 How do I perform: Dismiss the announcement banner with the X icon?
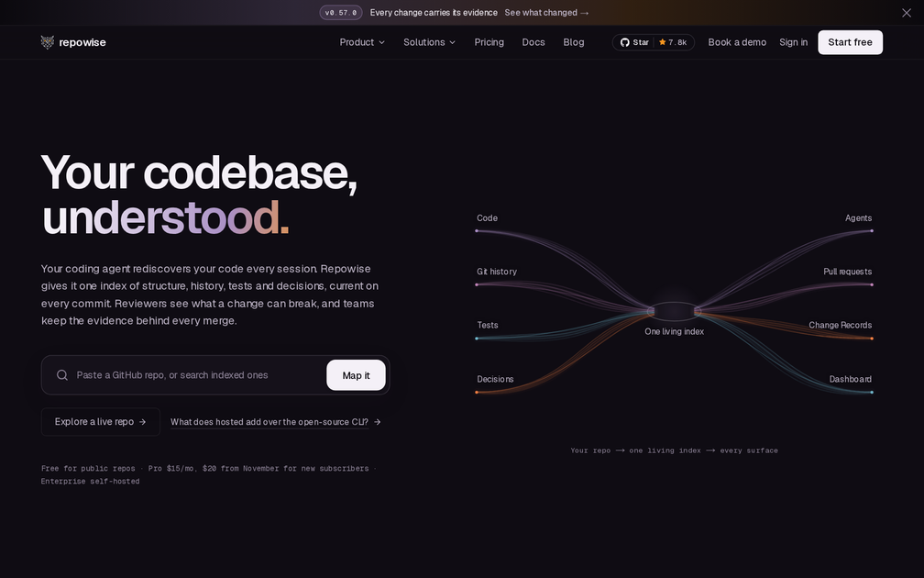907,13
